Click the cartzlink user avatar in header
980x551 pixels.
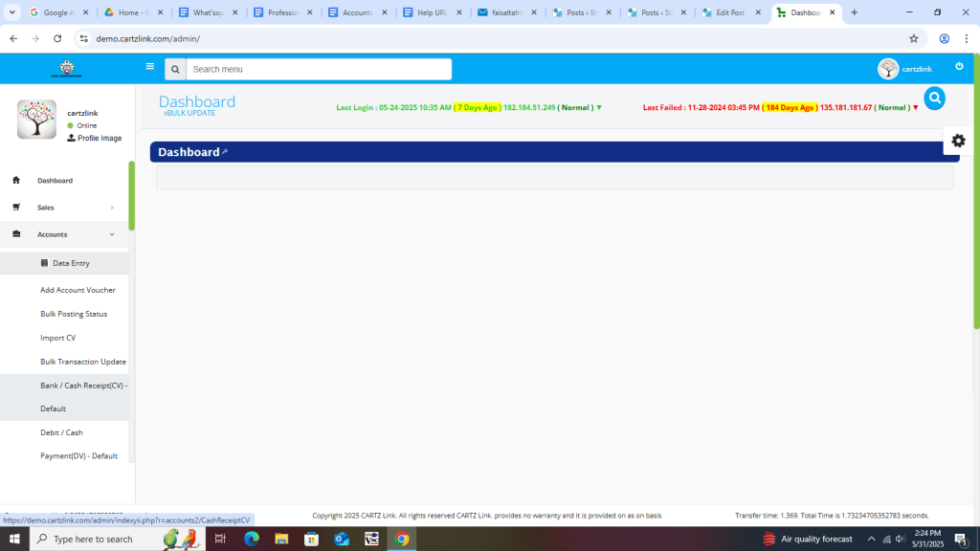tap(888, 69)
